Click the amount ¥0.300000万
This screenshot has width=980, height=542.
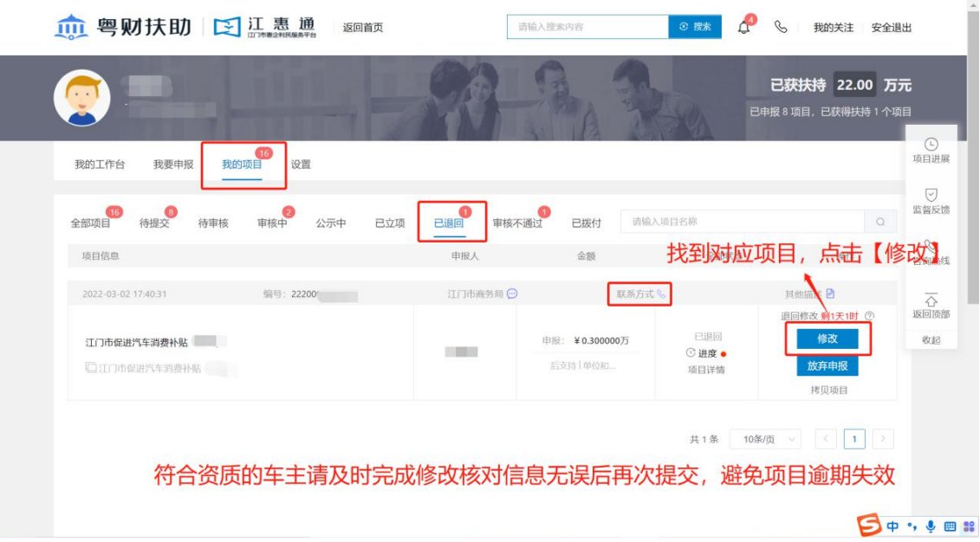(601, 341)
